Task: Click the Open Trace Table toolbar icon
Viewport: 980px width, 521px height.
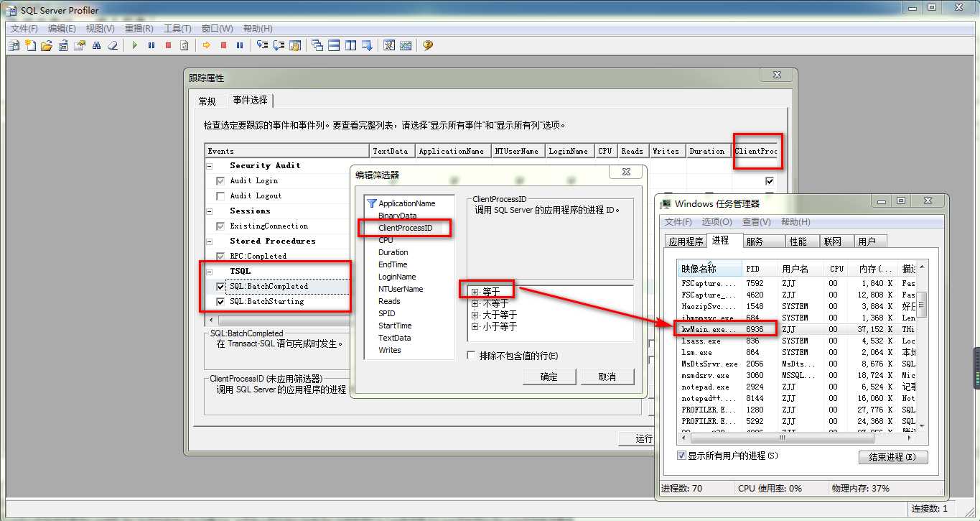Action: tap(63, 45)
